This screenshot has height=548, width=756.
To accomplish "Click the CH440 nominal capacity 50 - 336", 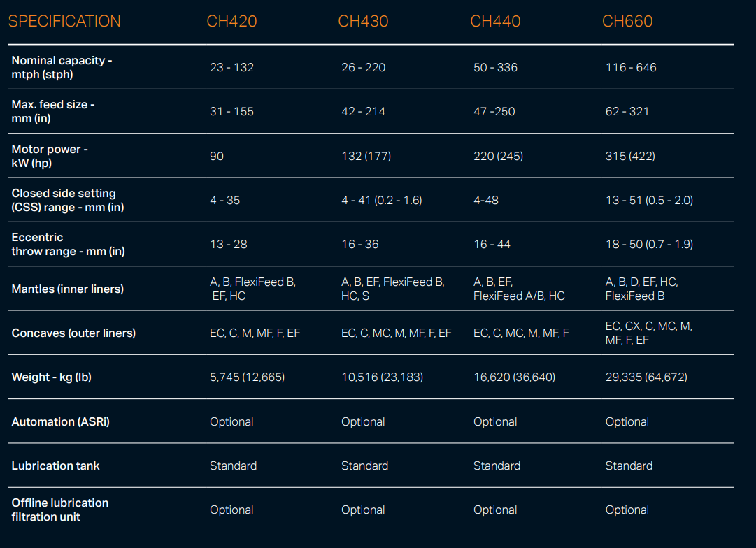I will [495, 67].
